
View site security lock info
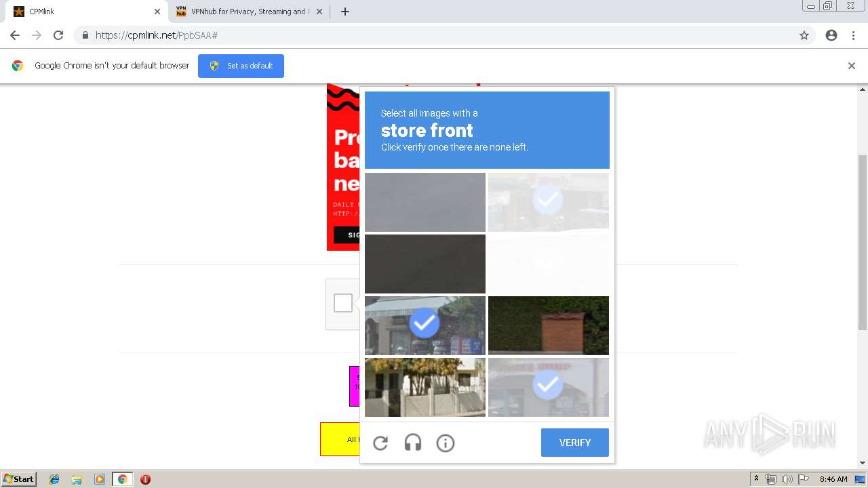click(85, 35)
